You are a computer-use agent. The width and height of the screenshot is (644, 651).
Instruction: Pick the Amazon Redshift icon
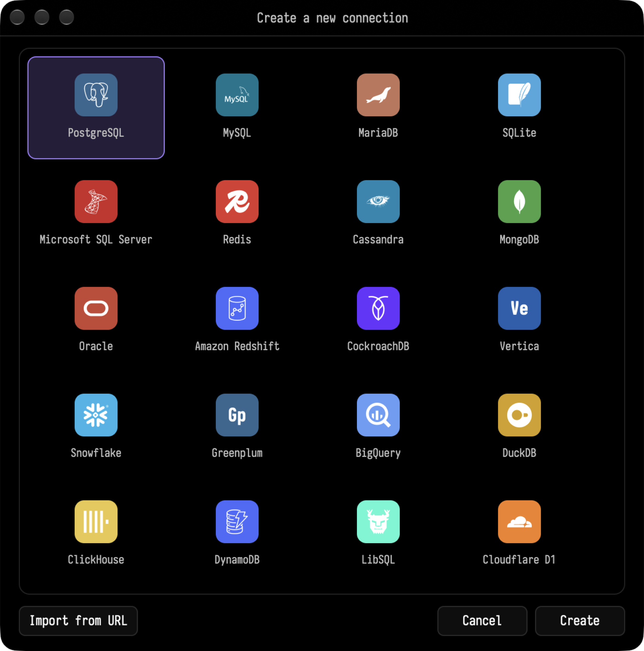237,308
